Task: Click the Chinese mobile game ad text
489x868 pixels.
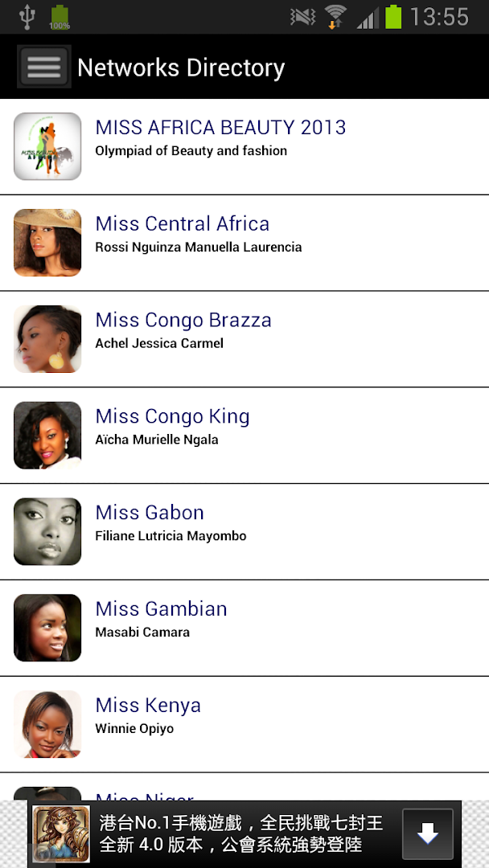Action: click(x=241, y=834)
